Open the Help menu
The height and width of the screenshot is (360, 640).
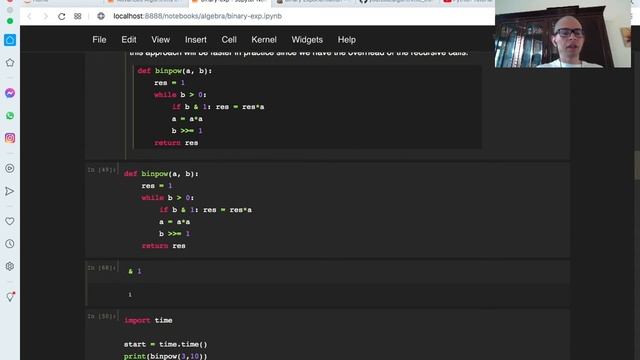347,40
